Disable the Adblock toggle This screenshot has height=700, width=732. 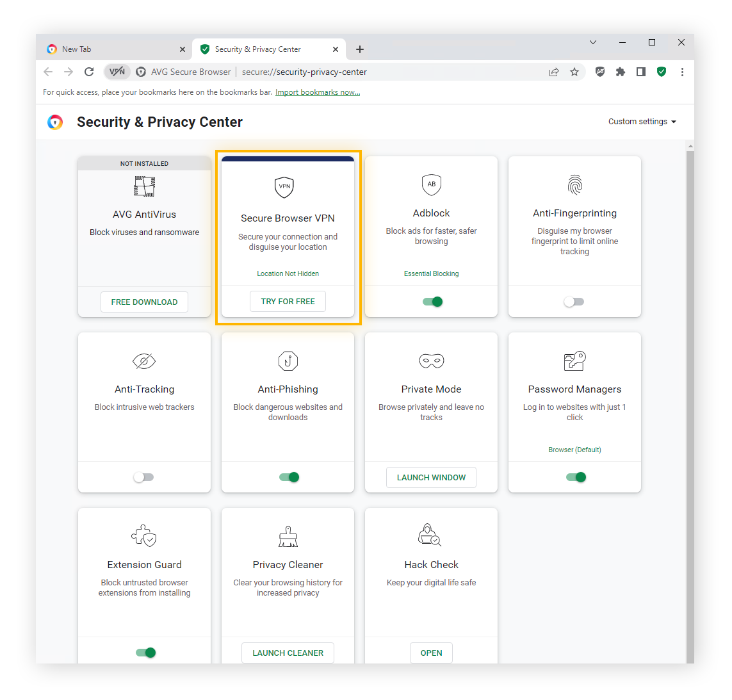(x=431, y=301)
